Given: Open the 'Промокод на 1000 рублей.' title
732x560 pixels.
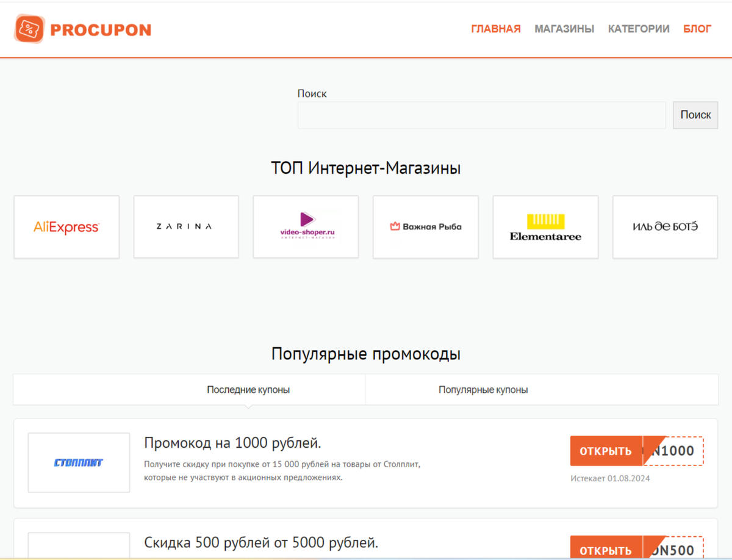Looking at the screenshot, I should click(x=232, y=443).
